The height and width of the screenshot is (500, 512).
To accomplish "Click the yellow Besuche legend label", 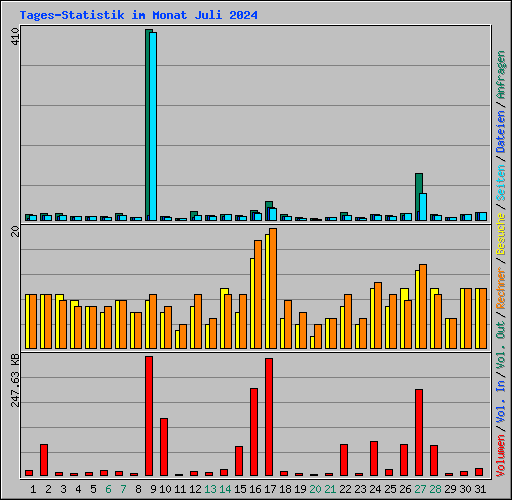I will pos(501,234).
